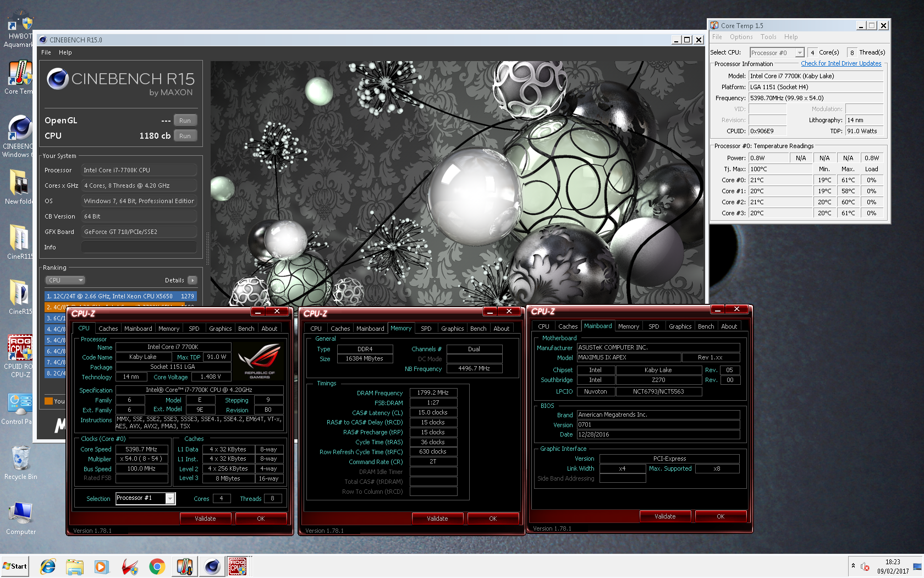Viewport: 924px width, 578px height.
Task: Open Google Chrome from the taskbar
Action: 157,566
